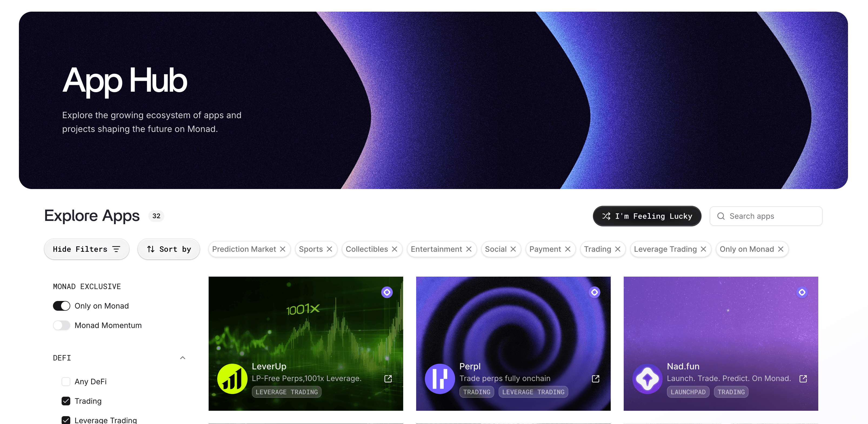Uncheck the Trading checkbox
This screenshot has width=868, height=424.
(x=66, y=401)
